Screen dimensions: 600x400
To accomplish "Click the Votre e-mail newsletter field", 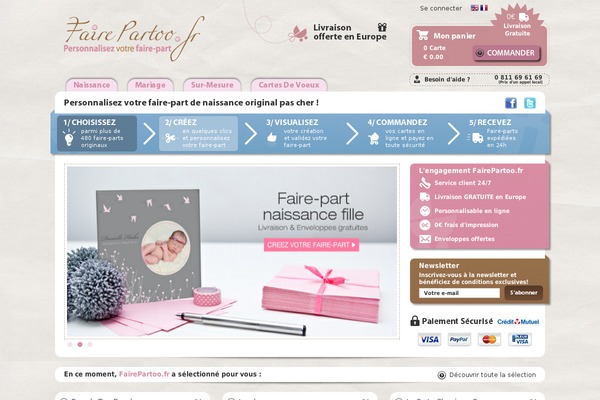I will tap(459, 293).
